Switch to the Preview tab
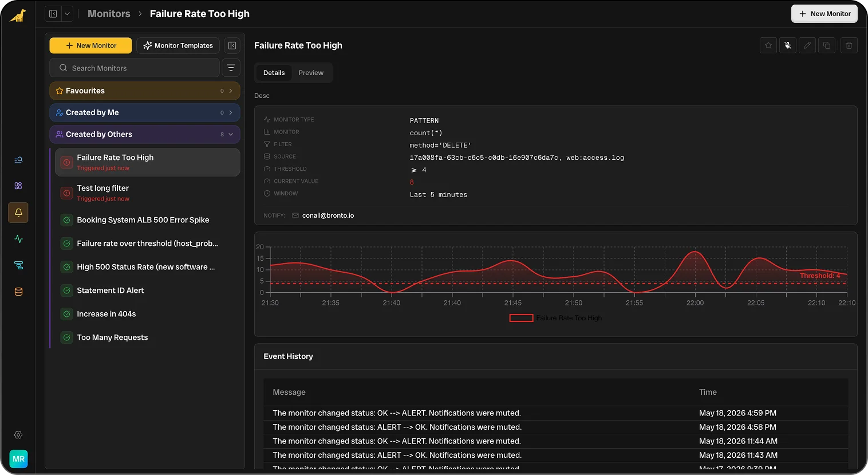This screenshot has width=868, height=475. coord(311,73)
